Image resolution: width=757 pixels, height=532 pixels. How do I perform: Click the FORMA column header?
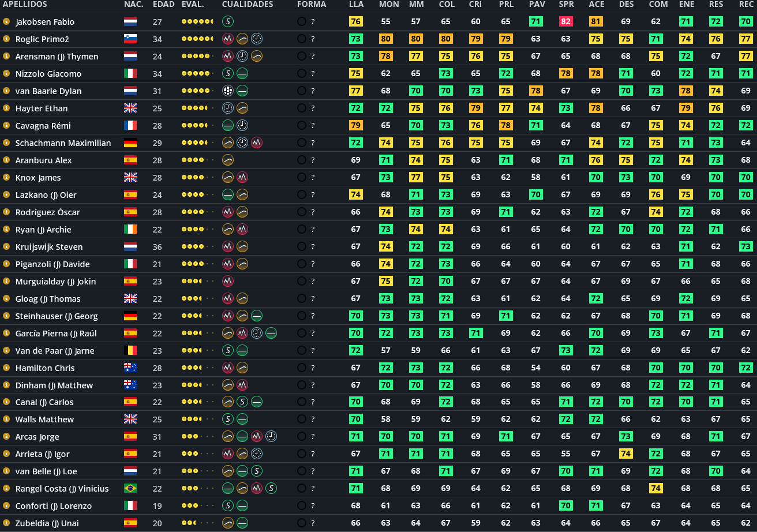pos(312,5)
